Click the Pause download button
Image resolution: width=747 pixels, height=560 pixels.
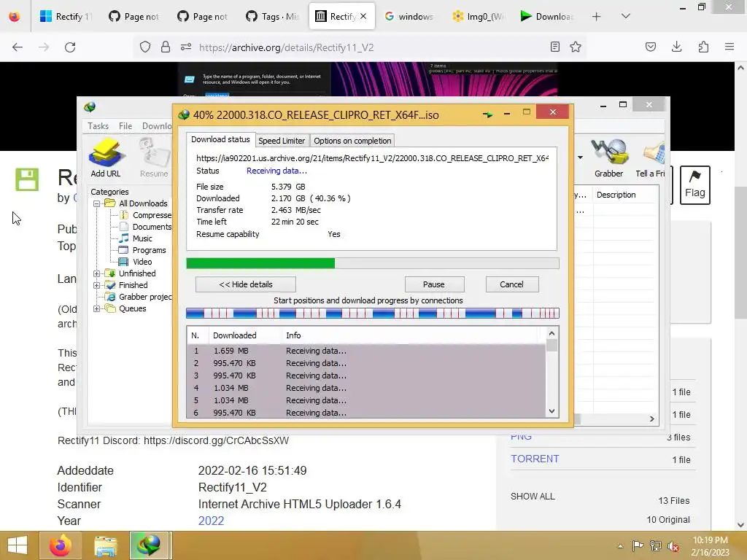coord(434,284)
